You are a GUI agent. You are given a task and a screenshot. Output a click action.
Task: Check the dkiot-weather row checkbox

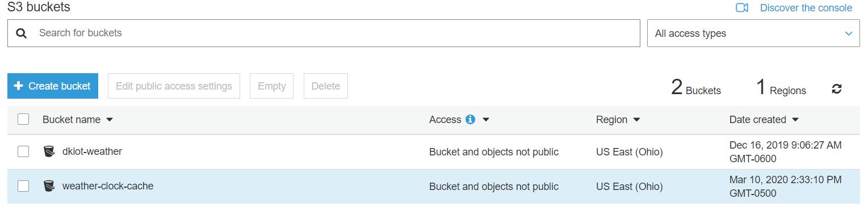coord(23,151)
